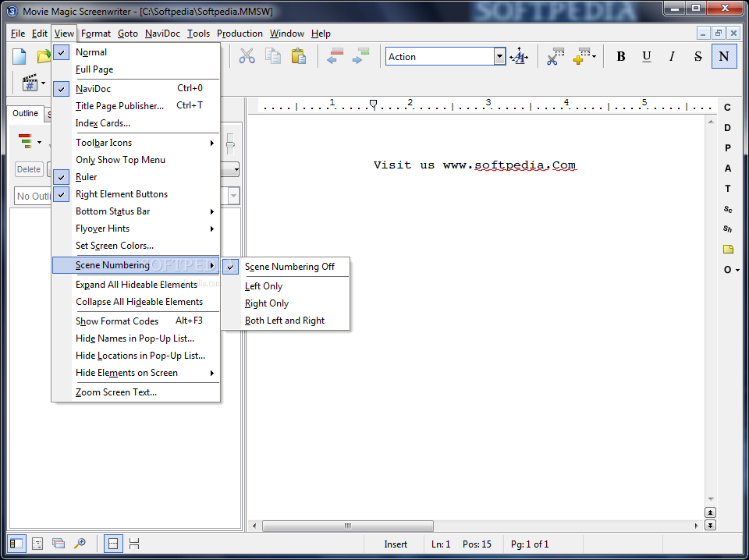Open the File menu

click(18, 34)
